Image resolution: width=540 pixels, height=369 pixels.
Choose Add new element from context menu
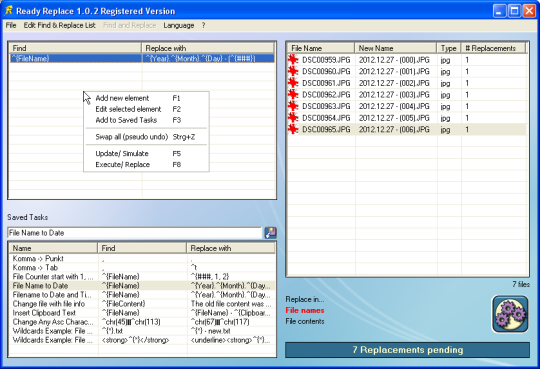[x=146, y=98]
